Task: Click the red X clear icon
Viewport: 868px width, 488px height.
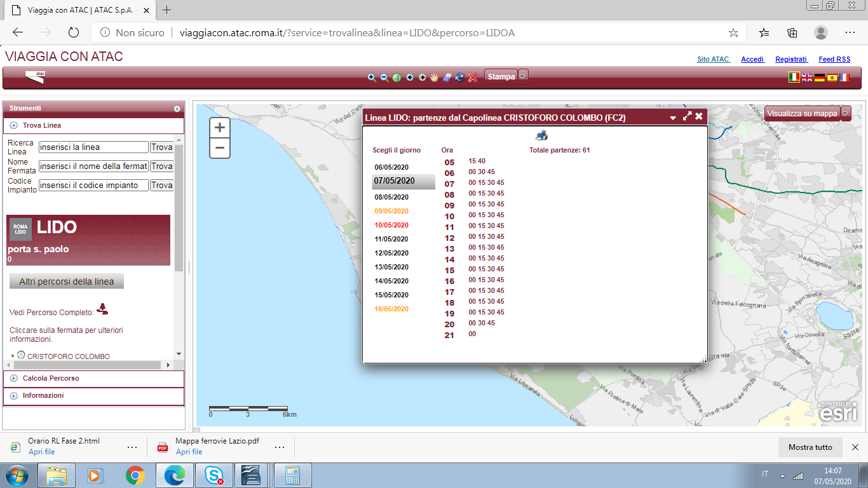Action: [473, 78]
